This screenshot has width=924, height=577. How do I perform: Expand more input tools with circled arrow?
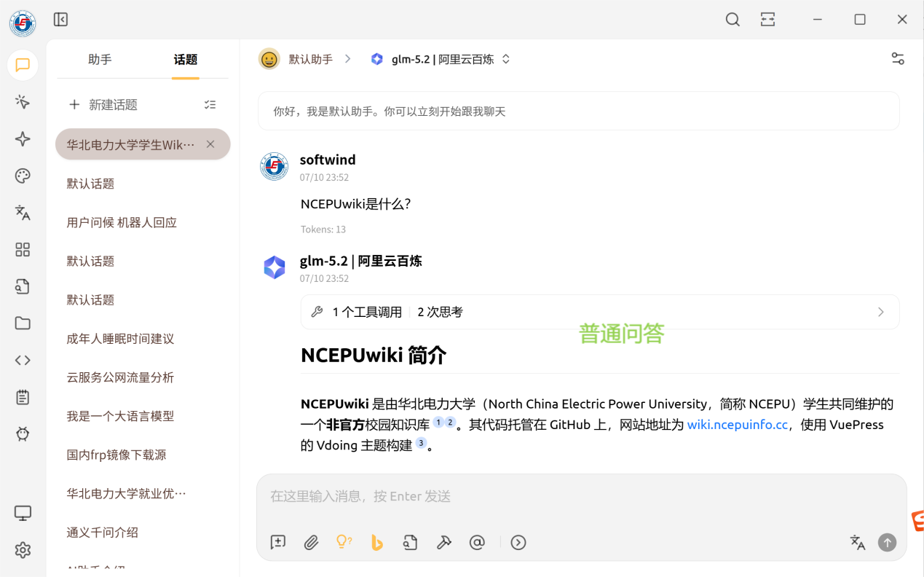(x=518, y=542)
